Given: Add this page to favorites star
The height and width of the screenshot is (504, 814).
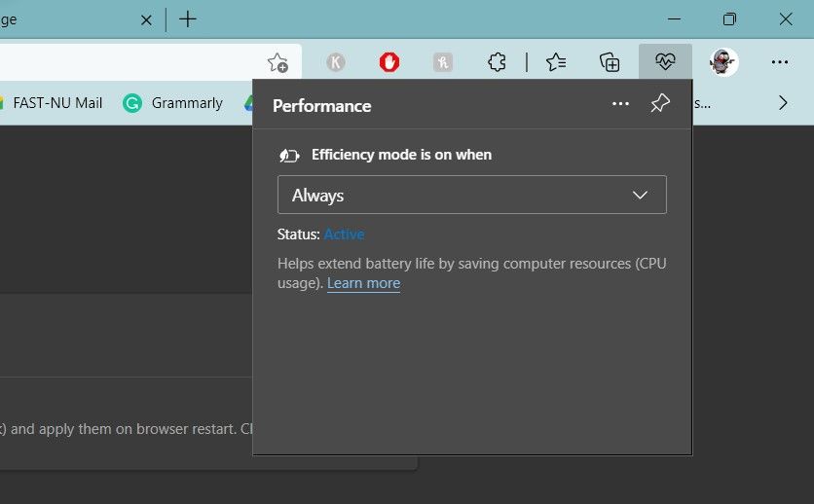Looking at the screenshot, I should [x=277, y=62].
